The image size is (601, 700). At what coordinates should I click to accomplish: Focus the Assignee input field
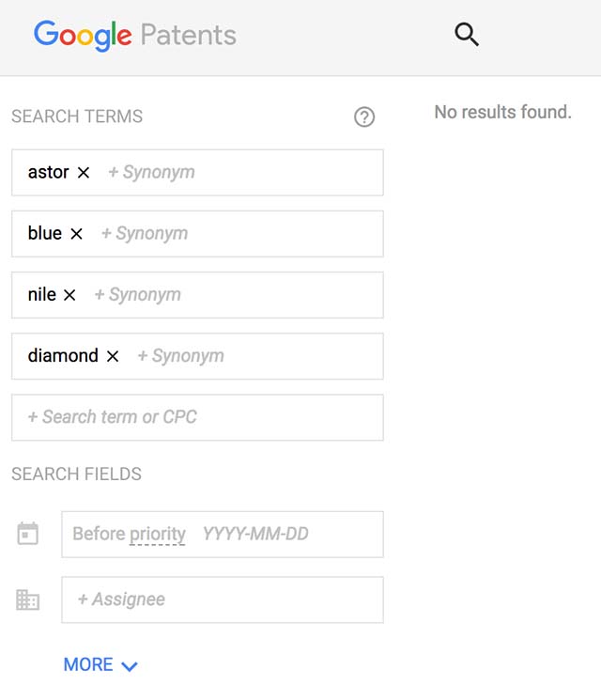point(223,599)
